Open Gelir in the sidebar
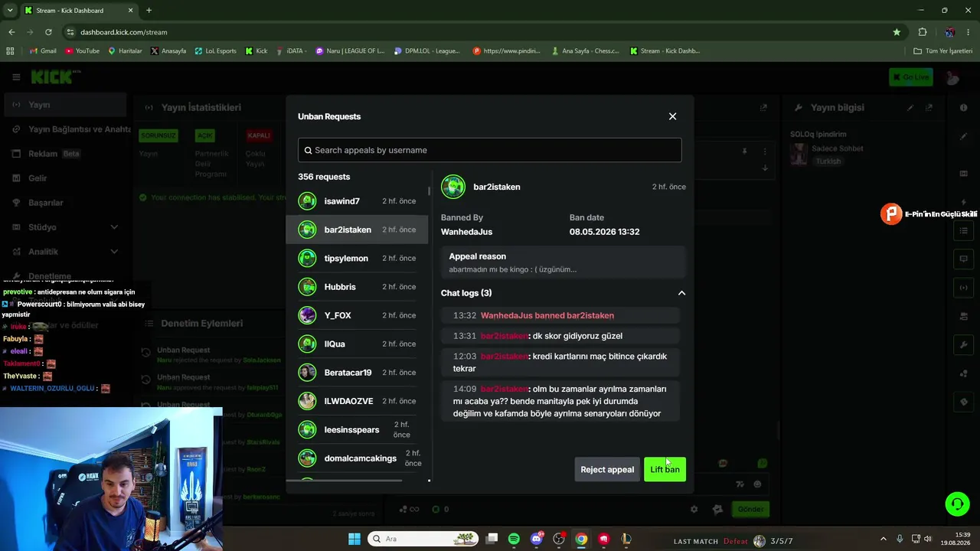980x551 pixels. (65, 178)
